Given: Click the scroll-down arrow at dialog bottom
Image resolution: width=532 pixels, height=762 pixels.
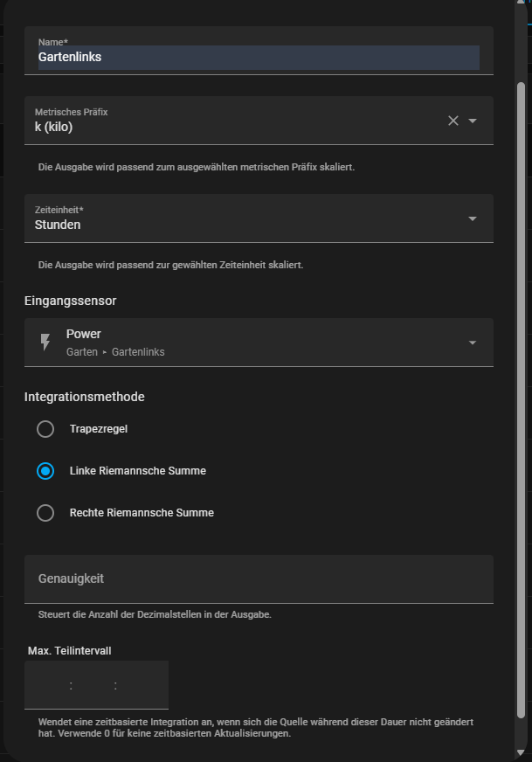Looking at the screenshot, I should click(x=522, y=752).
